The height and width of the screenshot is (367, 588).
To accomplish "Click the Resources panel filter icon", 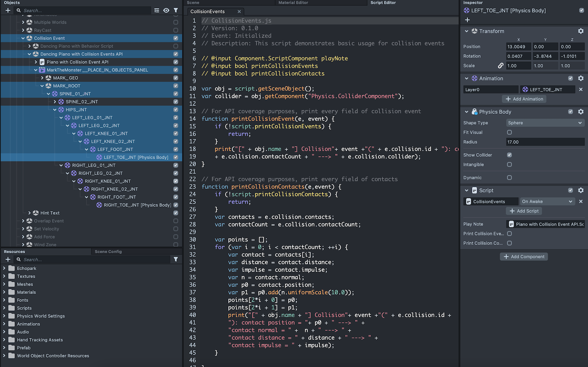I will coord(176,259).
